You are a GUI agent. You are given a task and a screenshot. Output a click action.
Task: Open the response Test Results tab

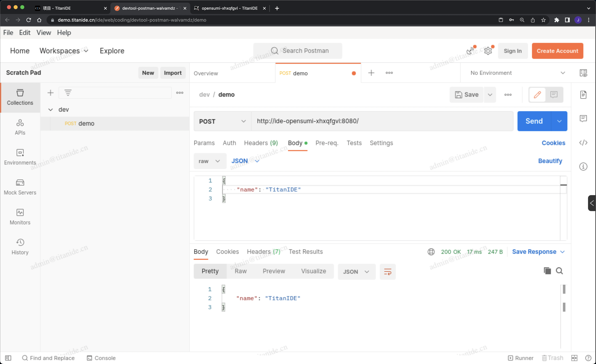point(306,252)
